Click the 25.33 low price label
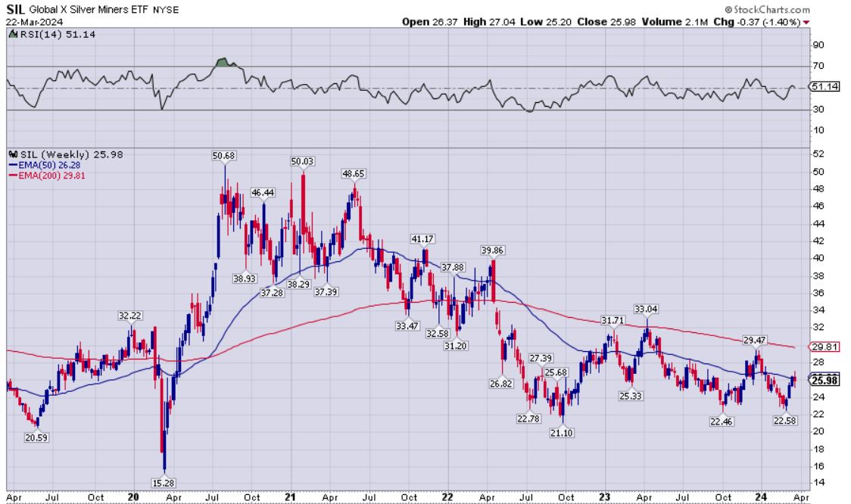 pos(631,396)
